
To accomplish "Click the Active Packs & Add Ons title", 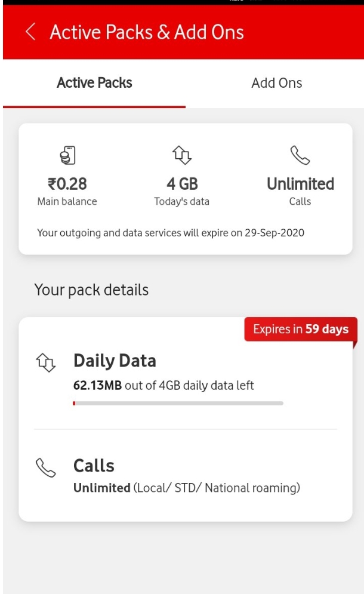I will (147, 32).
